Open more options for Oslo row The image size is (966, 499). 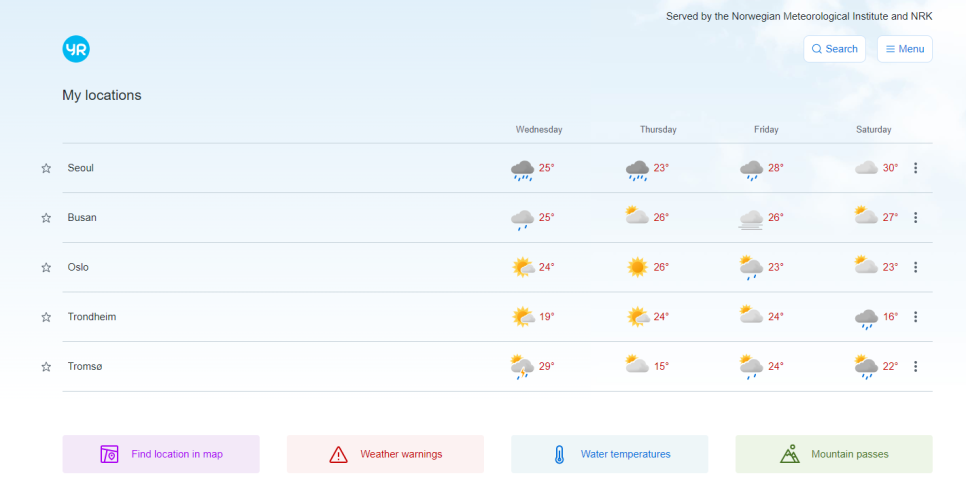point(915,267)
